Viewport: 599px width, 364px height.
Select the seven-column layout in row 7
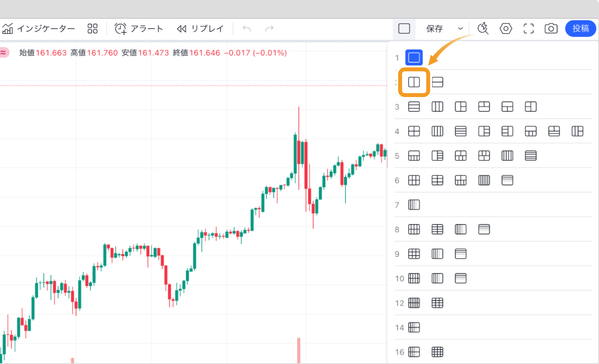(x=414, y=205)
